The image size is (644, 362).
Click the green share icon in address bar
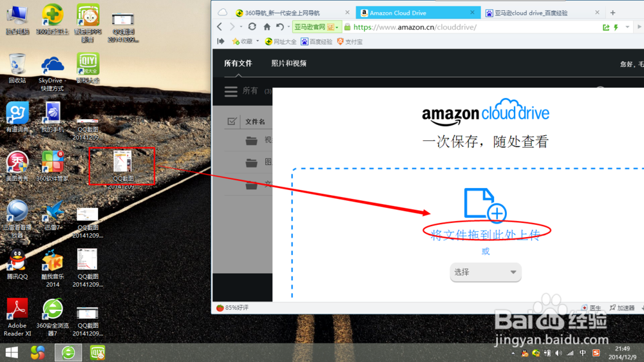[606, 27]
